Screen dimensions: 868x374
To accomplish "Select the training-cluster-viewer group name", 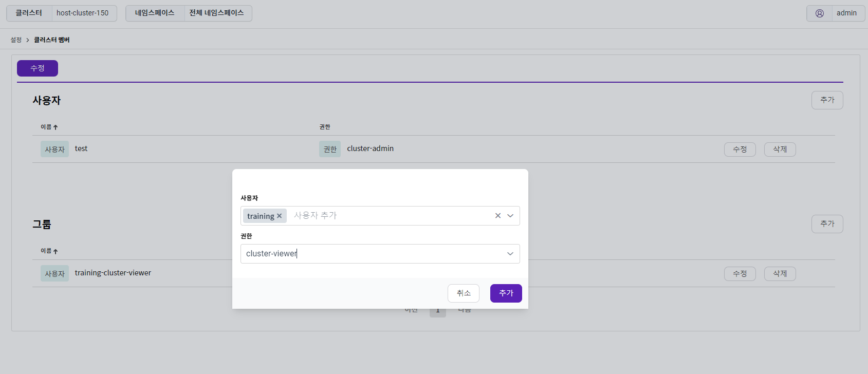I will pyautogui.click(x=113, y=273).
